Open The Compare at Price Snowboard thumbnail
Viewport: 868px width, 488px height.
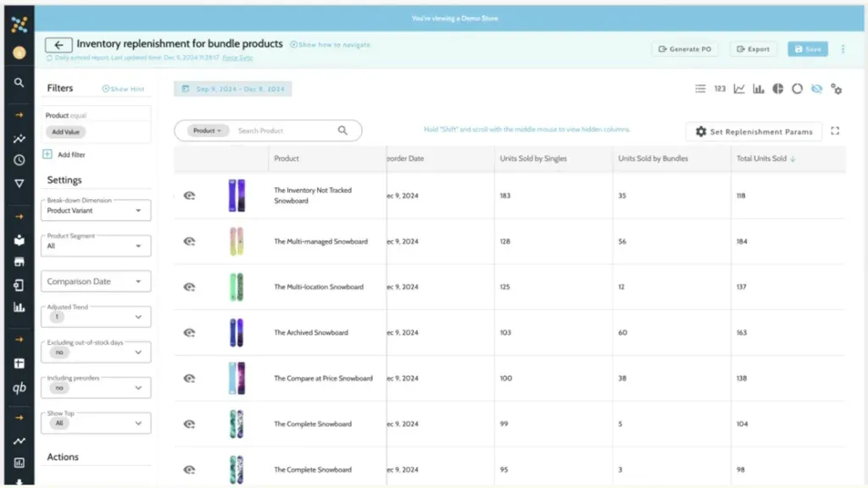pos(236,379)
